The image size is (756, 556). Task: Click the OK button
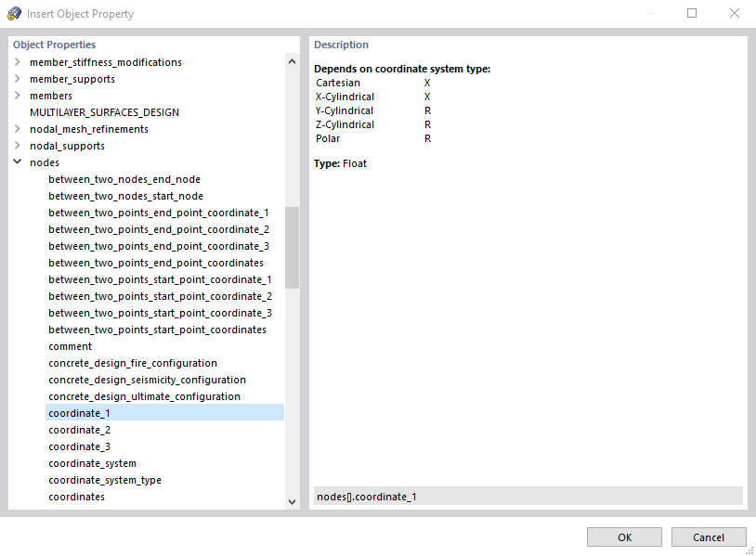pos(624,537)
